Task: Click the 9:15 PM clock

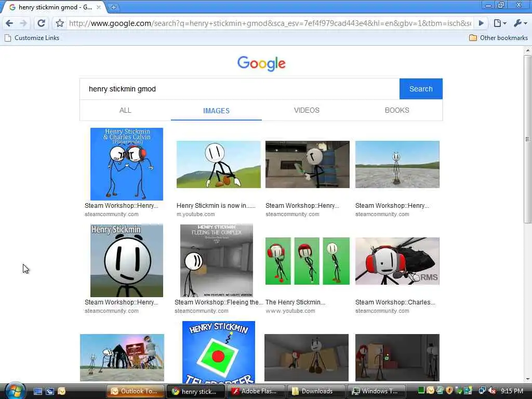Action: click(512, 391)
